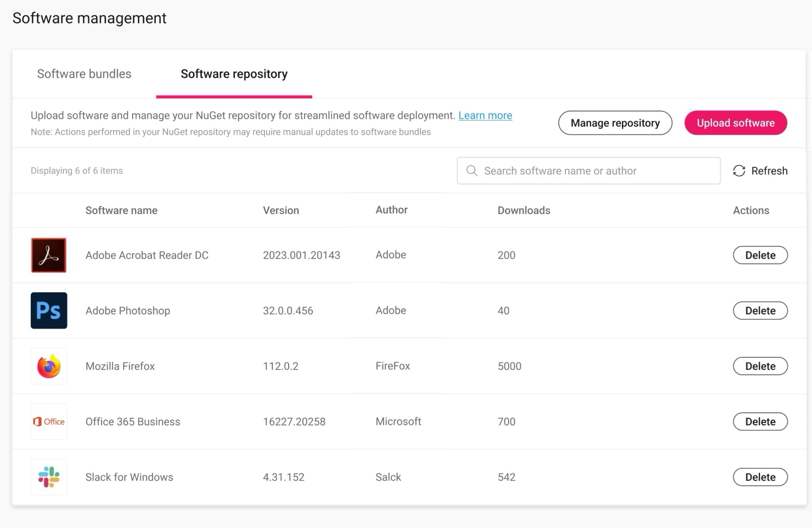Click the Software name column header
Viewport: 812px width, 528px height.
(x=121, y=210)
